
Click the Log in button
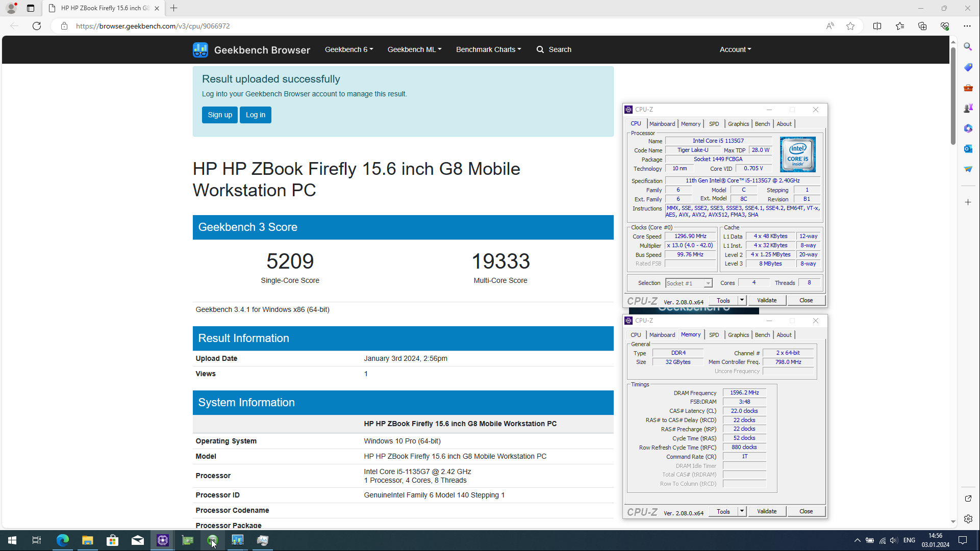[x=256, y=115]
